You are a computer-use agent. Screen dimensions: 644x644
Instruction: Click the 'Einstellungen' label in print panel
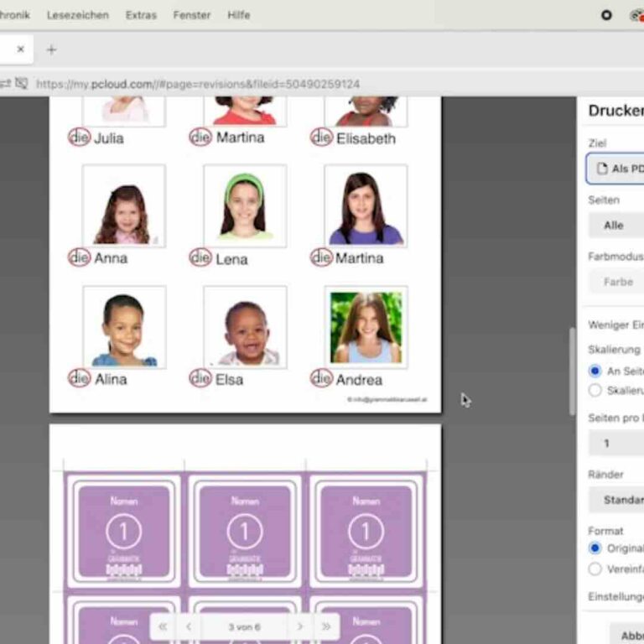tap(615, 596)
